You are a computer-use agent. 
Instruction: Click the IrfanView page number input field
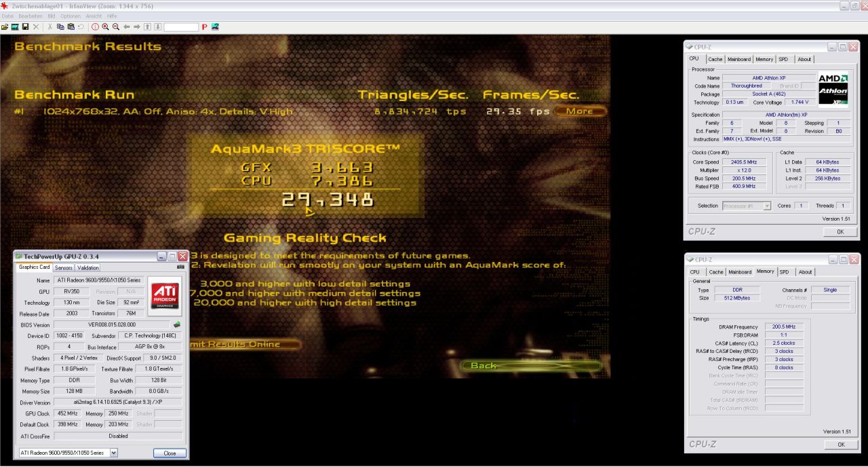(180, 26)
